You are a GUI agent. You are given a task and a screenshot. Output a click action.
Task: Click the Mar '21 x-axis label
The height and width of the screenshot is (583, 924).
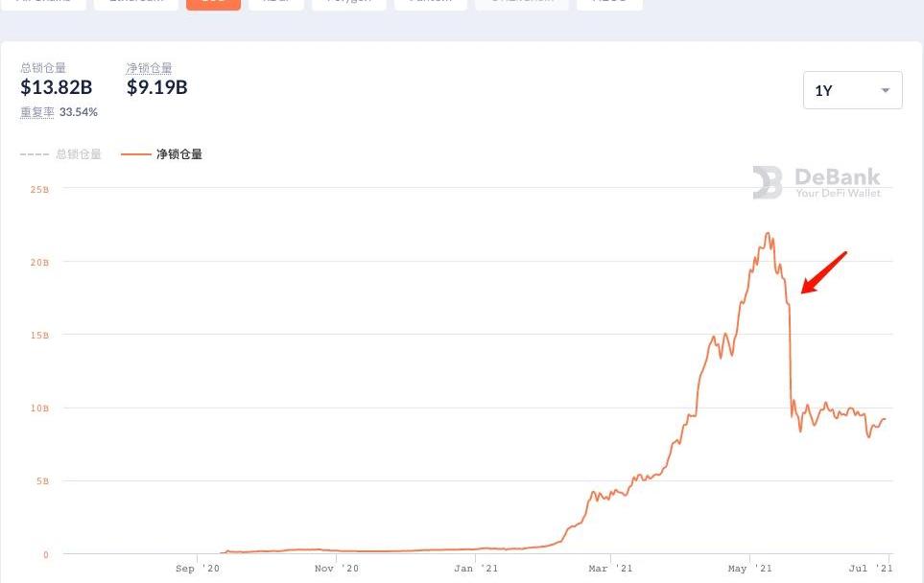(611, 569)
